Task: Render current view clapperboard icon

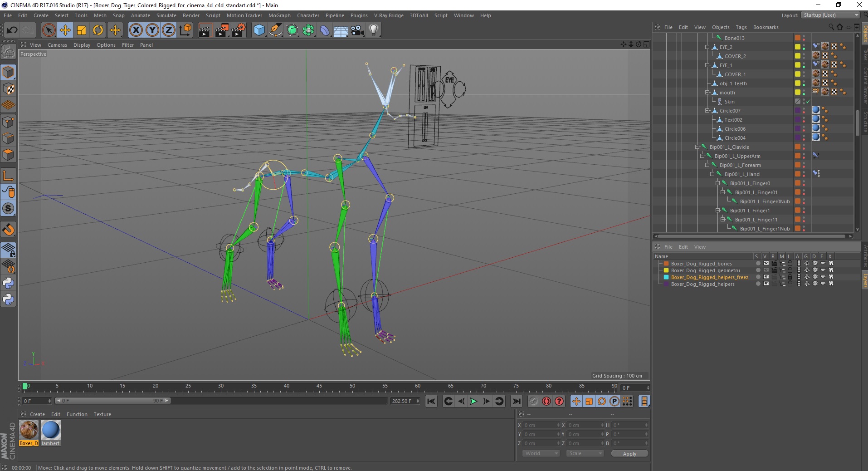Action: tap(205, 30)
